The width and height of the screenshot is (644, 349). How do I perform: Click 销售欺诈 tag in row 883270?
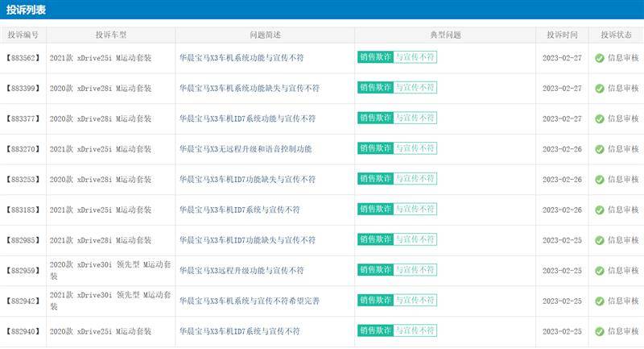tap(375, 148)
